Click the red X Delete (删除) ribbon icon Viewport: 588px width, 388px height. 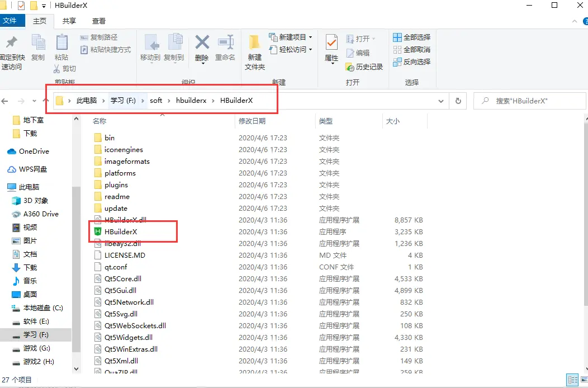click(x=202, y=42)
